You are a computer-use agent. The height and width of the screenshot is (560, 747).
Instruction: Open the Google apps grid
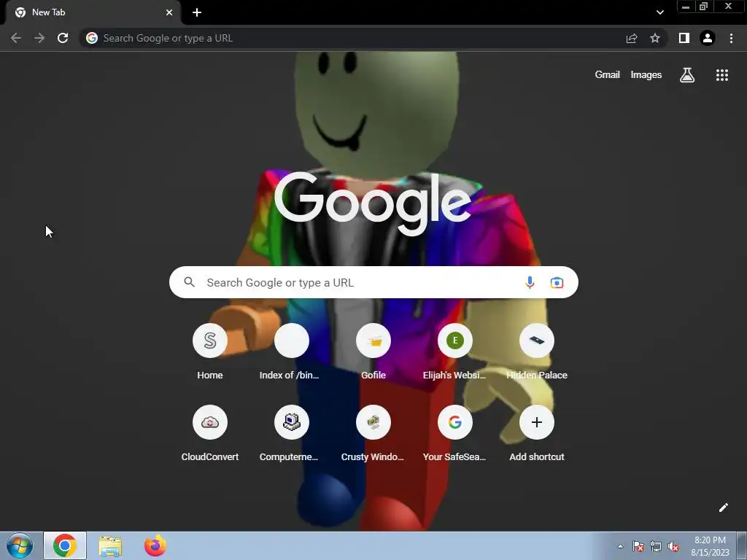pyautogui.click(x=722, y=75)
